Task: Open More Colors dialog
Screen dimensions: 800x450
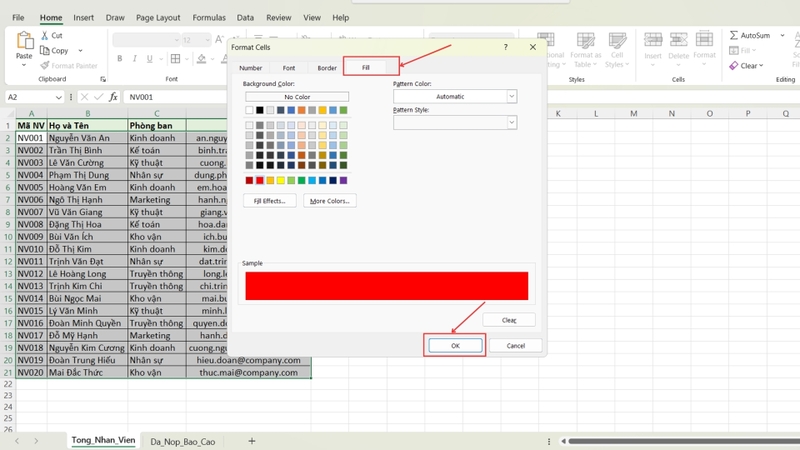Action: pos(330,201)
